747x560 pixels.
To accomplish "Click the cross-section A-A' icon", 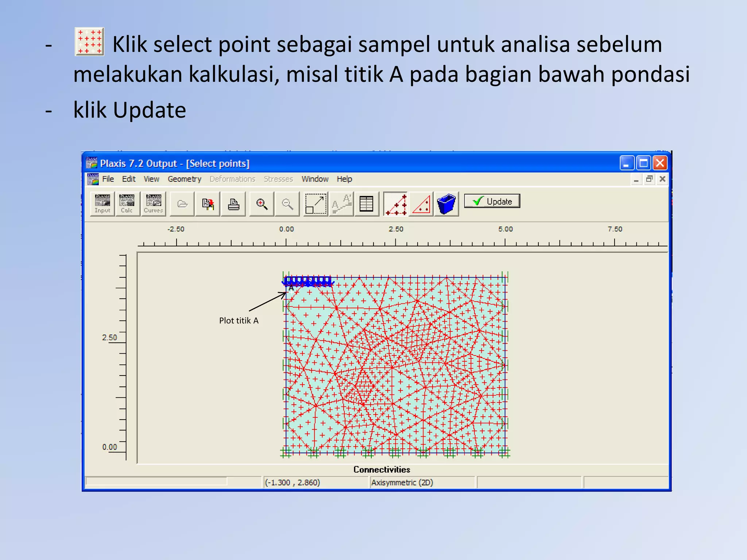I will point(341,204).
